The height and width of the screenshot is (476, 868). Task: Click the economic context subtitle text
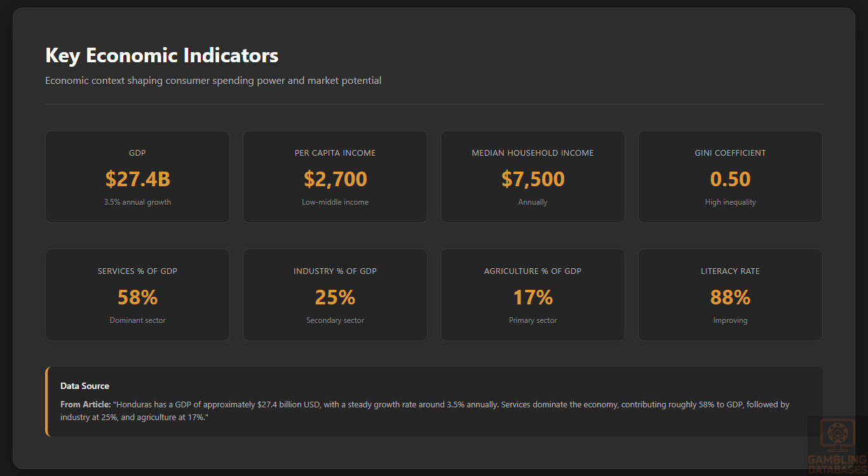[213, 81]
